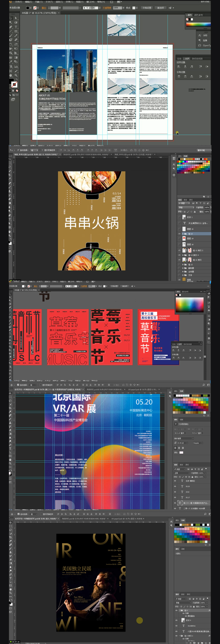Click horizontal align left icon in 对齐 panel
Viewport: 220px width, 644px height.
point(179,67)
